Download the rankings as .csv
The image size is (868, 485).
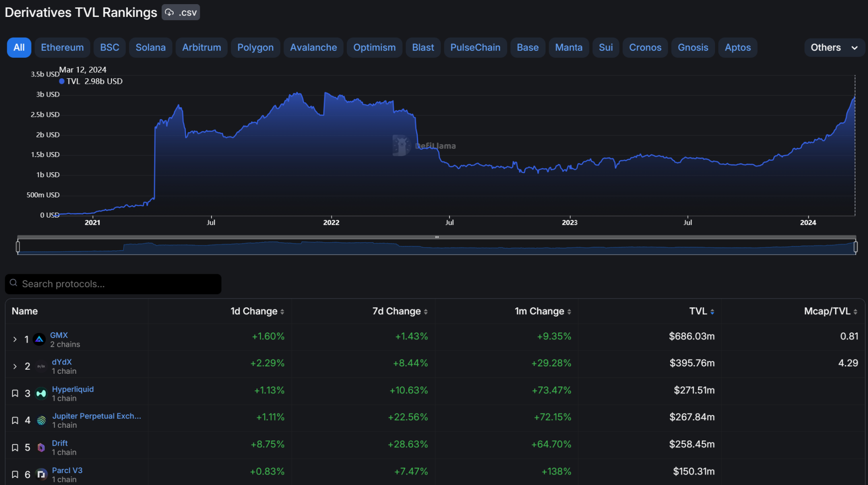[181, 12]
